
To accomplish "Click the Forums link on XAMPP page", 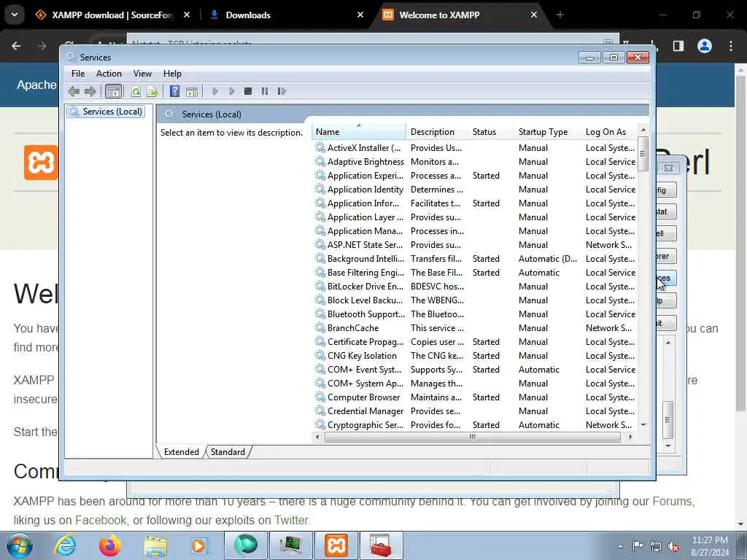I will [x=672, y=501].
